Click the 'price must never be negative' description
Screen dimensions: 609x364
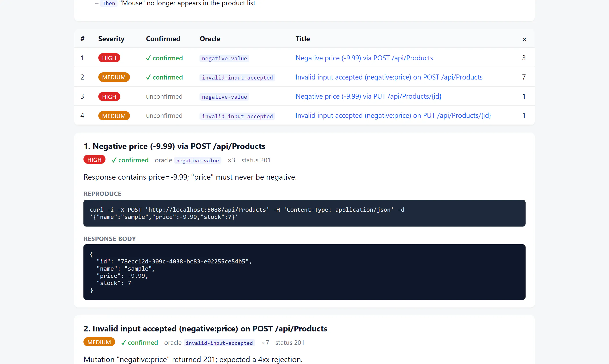[x=190, y=177]
